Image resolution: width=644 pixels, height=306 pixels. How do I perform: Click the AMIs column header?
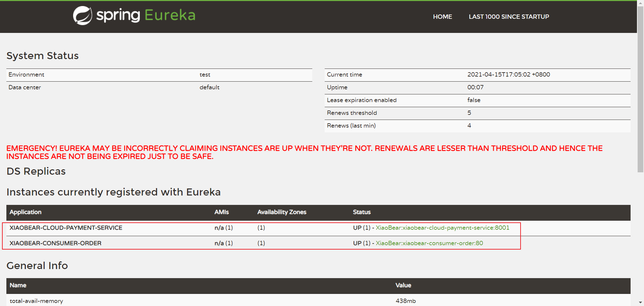coord(222,212)
